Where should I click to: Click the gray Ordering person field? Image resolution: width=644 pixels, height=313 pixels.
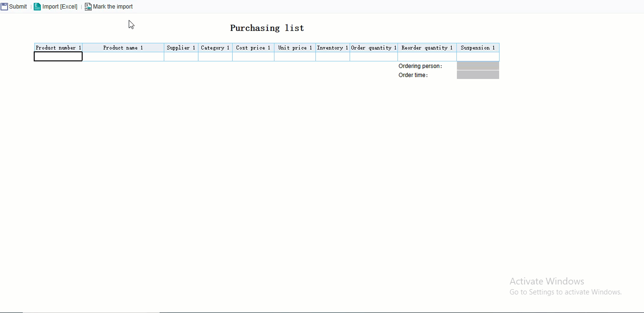click(x=478, y=66)
